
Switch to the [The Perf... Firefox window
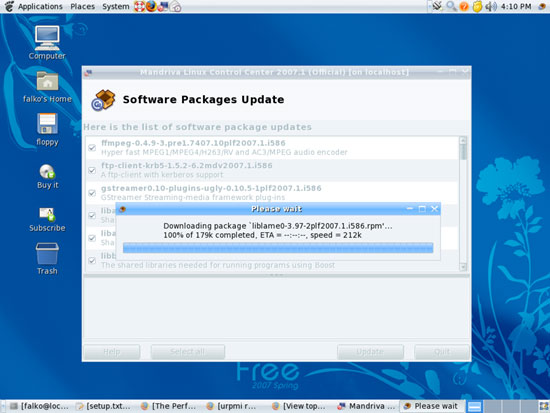point(170,406)
